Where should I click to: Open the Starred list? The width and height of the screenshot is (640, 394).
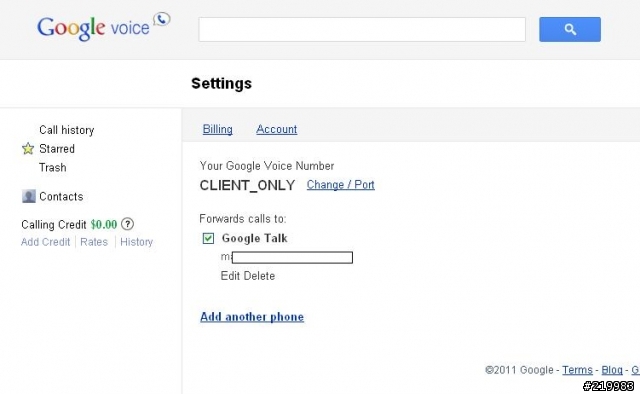click(x=57, y=149)
